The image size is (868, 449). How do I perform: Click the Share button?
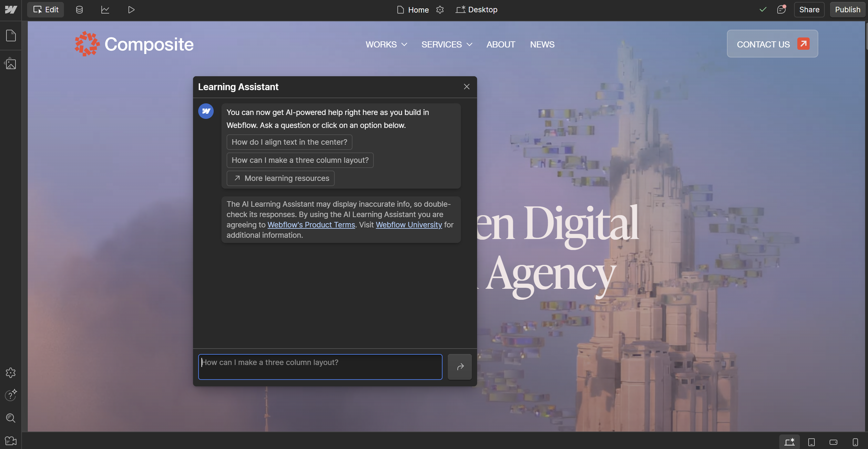click(x=809, y=10)
